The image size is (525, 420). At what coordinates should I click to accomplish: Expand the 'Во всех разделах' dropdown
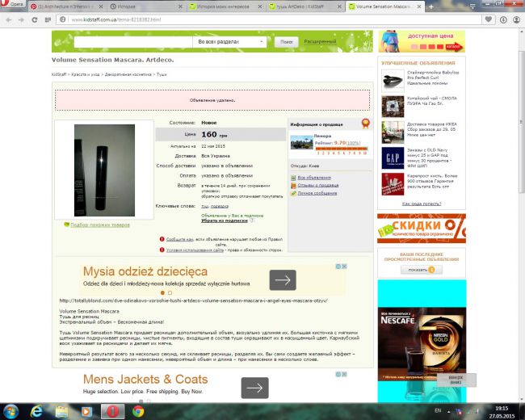pos(230,41)
